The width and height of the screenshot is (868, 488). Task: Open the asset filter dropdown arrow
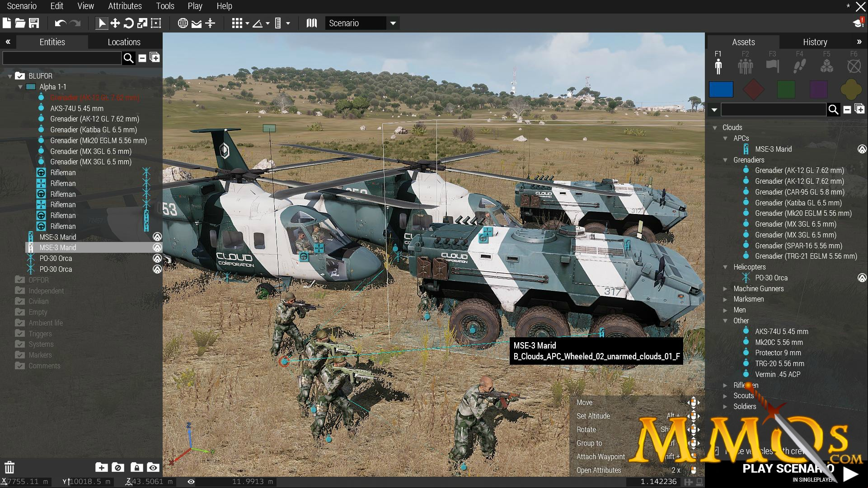pyautogui.click(x=714, y=110)
